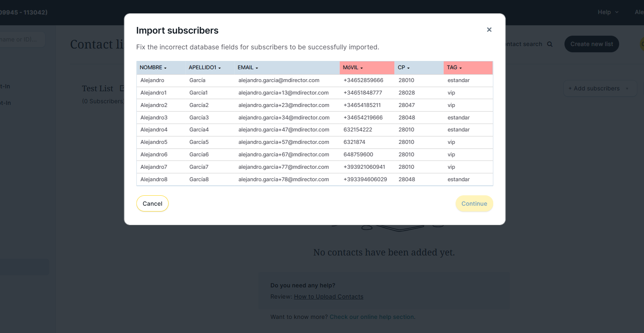Click the Cancel button
Viewport: 644px width, 333px height.
[x=152, y=204]
